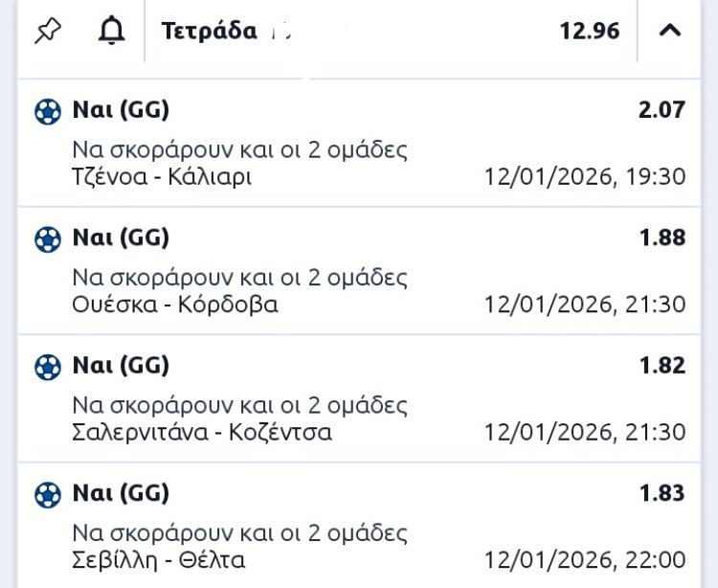Click soccer ball icon for Σεβίλλη - Θέλτα
The height and width of the screenshot is (588, 718).
click(x=47, y=495)
